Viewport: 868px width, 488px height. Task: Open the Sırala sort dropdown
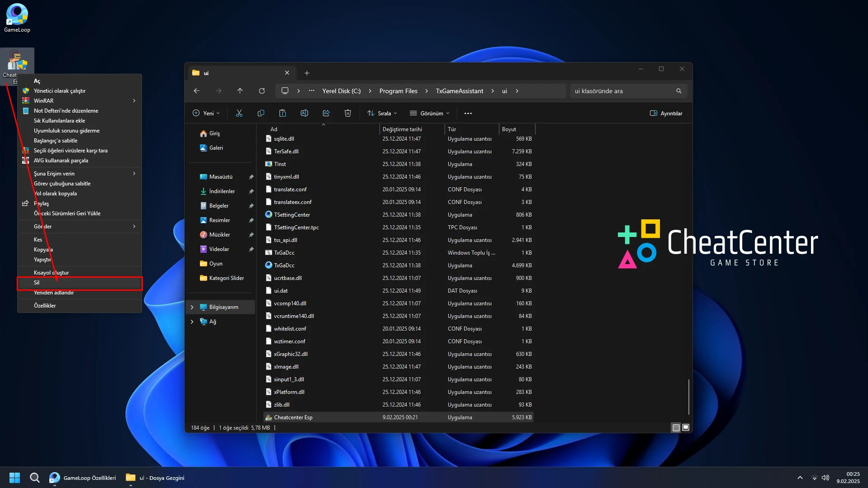382,113
